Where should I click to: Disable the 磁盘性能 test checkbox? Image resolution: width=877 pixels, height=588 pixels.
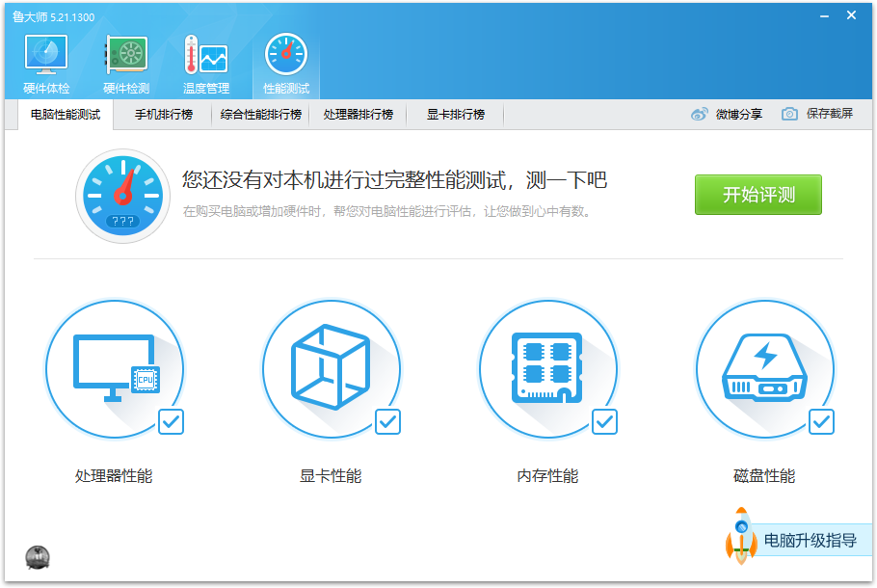tap(821, 422)
